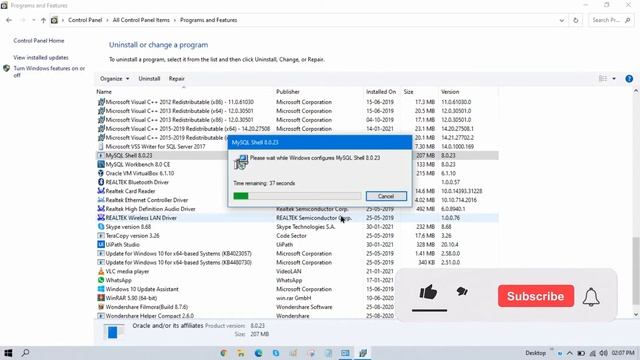Select WhatsApp program icon
The width and height of the screenshot is (640, 360).
click(101, 280)
